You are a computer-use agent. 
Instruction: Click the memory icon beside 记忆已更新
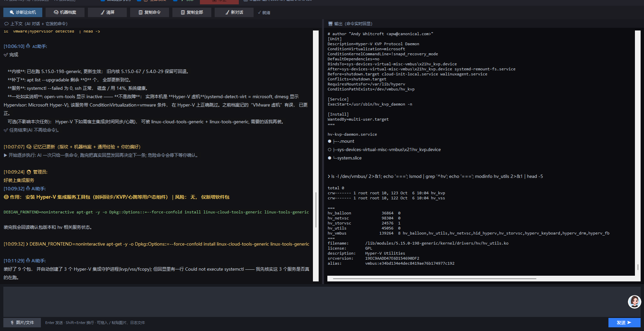(29, 147)
